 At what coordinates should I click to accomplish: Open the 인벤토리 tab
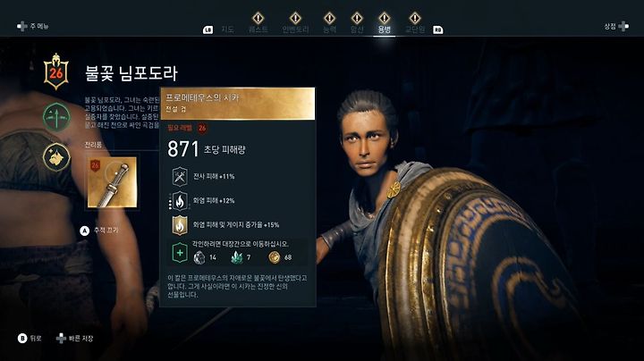[x=295, y=29]
